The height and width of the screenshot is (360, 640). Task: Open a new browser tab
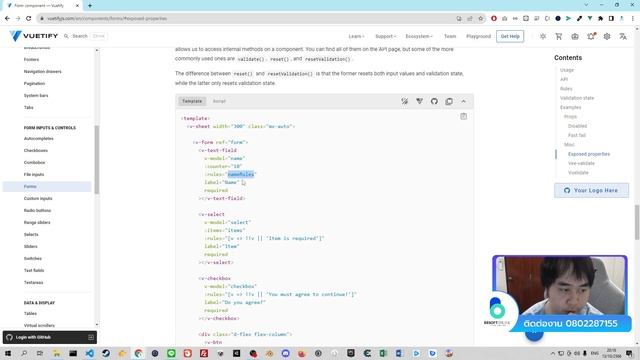(90, 6)
